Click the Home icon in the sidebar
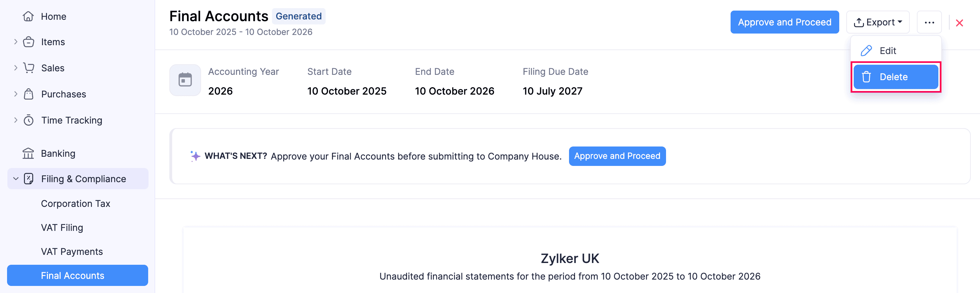The height and width of the screenshot is (293, 980). (28, 16)
